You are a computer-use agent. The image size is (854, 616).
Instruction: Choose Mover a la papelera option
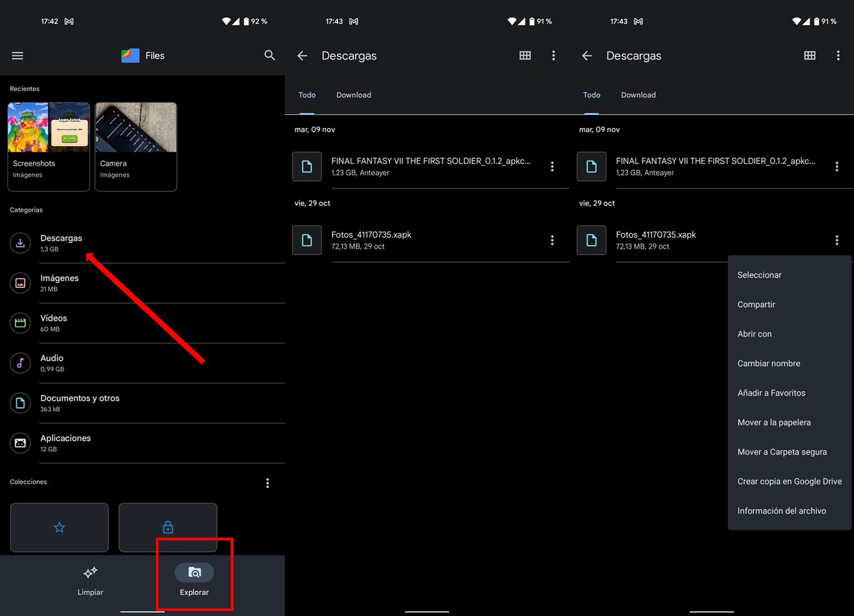790,422
